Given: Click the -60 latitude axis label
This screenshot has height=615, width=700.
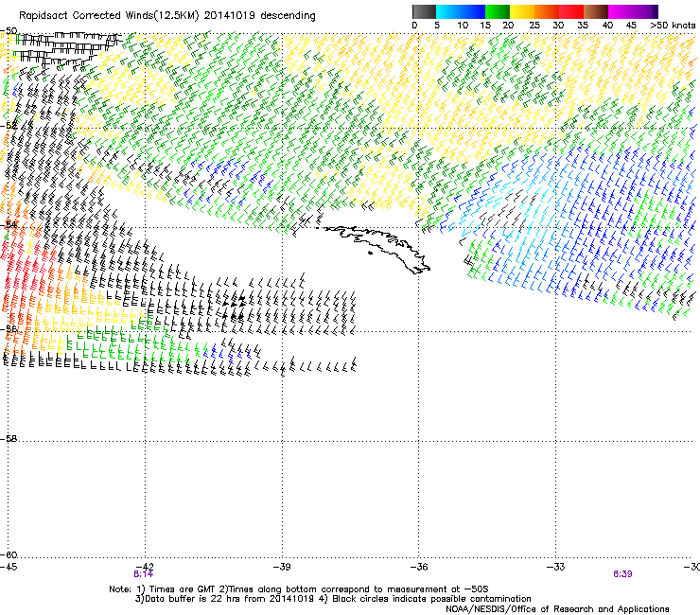Looking at the screenshot, I should pos(9,555).
